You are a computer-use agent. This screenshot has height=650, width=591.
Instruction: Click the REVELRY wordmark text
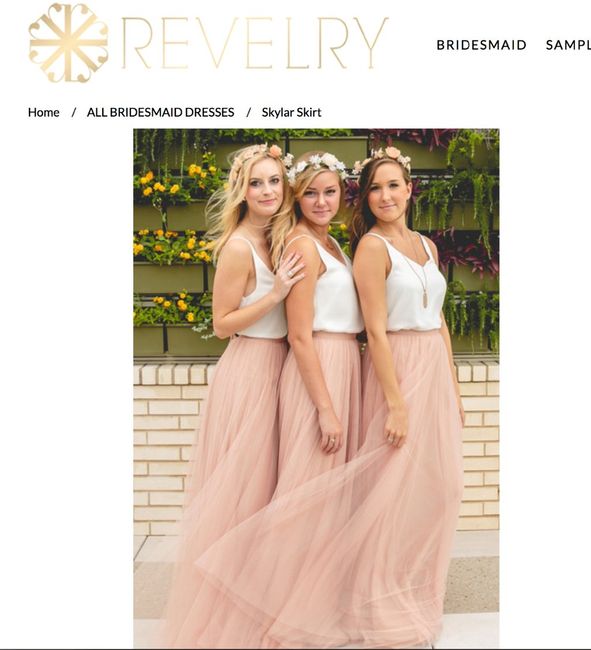[255, 43]
